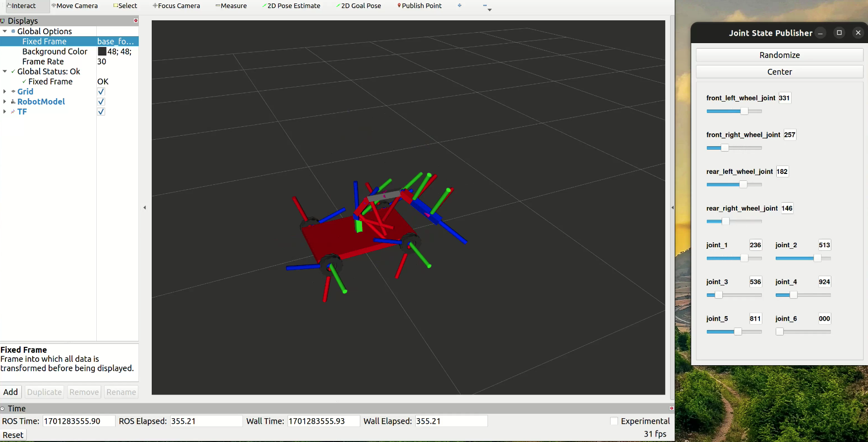Viewport: 868px width, 442px height.
Task: Minimize the Joint State Publisher window
Action: [821, 33]
